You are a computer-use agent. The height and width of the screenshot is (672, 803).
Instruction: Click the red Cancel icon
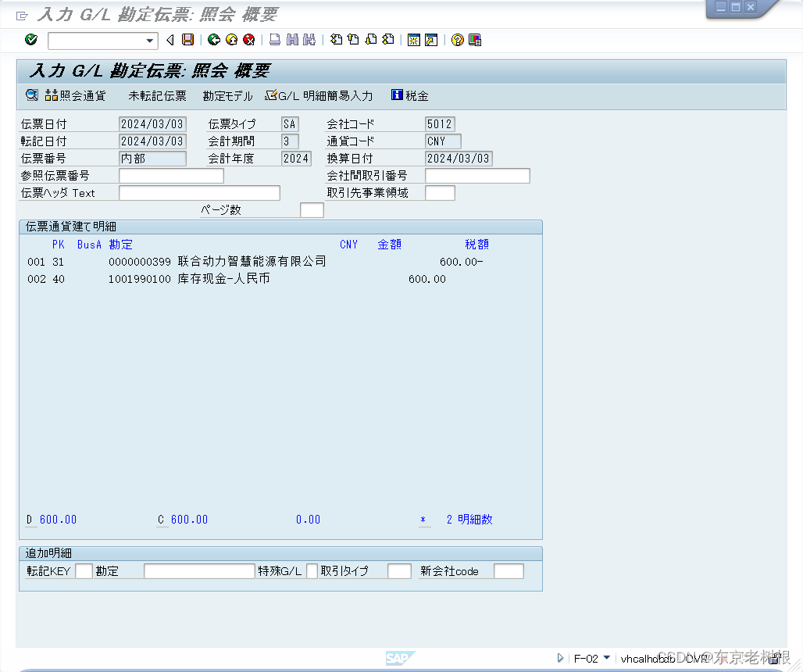point(248,40)
